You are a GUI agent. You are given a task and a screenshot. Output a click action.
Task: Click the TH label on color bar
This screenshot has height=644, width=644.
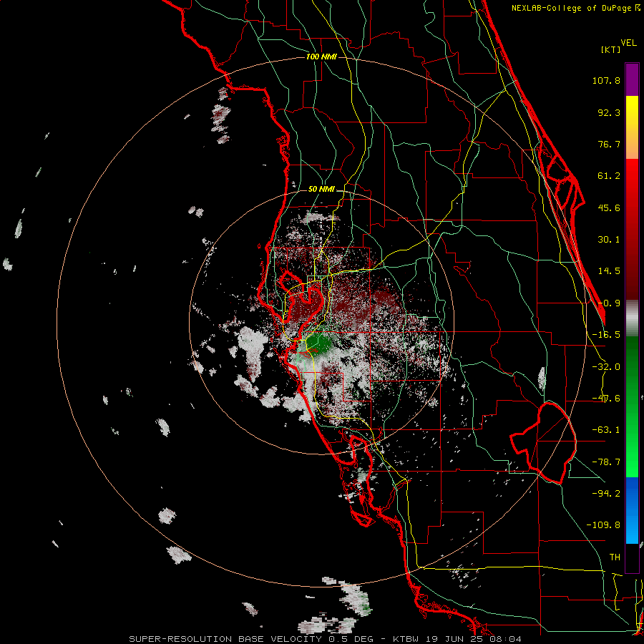(615, 557)
